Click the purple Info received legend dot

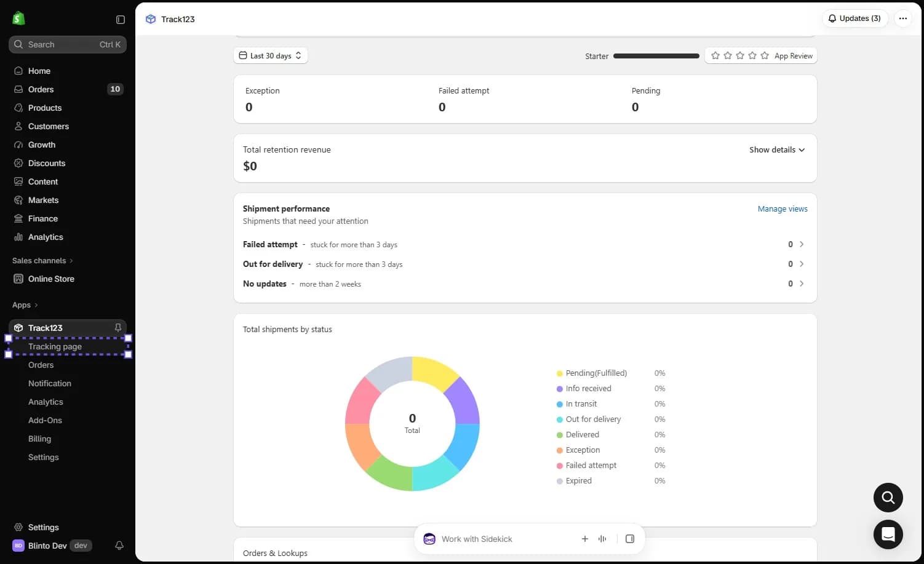(x=560, y=389)
